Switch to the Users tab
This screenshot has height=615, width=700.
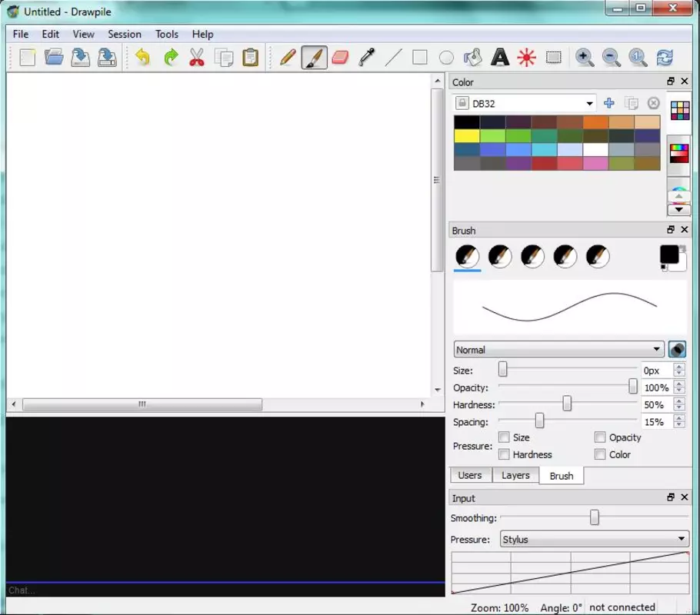click(470, 475)
